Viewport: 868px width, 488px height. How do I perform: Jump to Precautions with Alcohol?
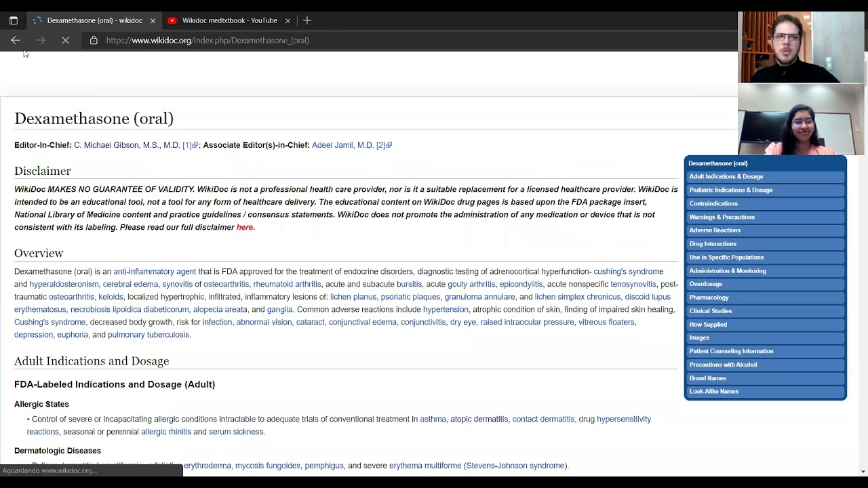[x=765, y=365]
